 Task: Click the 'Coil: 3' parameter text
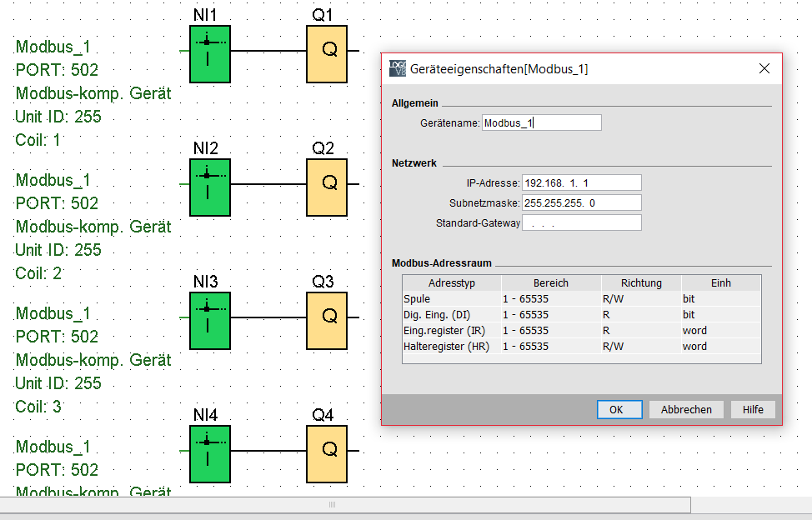tap(38, 407)
